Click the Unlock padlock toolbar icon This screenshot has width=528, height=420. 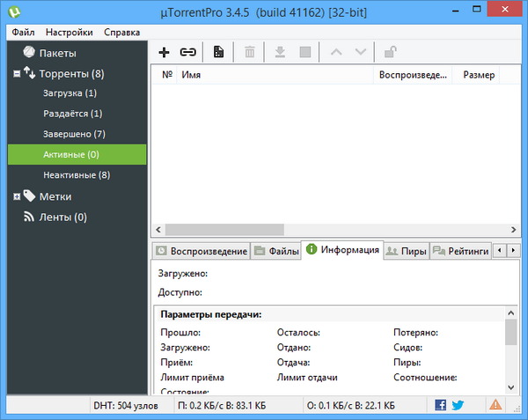click(390, 53)
